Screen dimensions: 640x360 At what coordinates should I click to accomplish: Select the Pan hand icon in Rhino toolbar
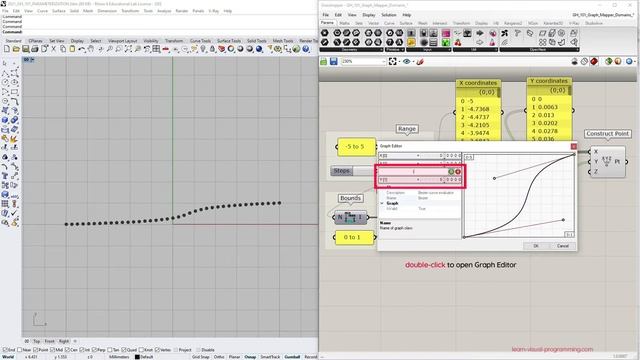click(91, 49)
